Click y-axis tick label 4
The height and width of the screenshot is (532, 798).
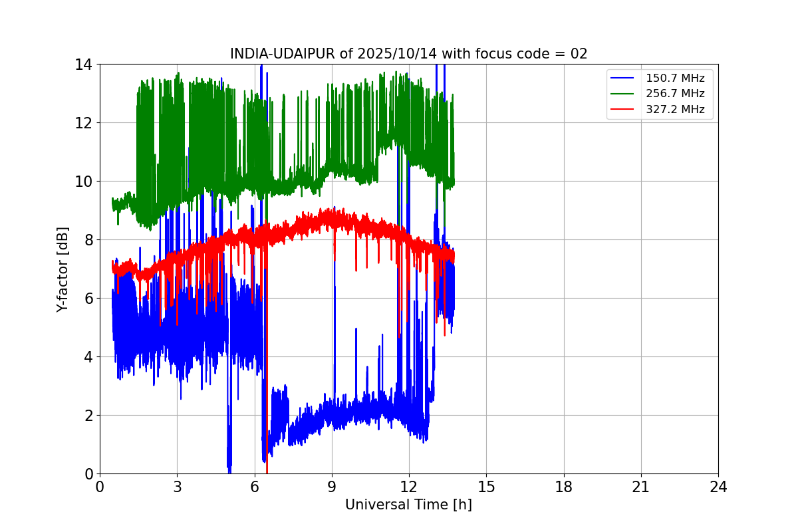(88, 357)
